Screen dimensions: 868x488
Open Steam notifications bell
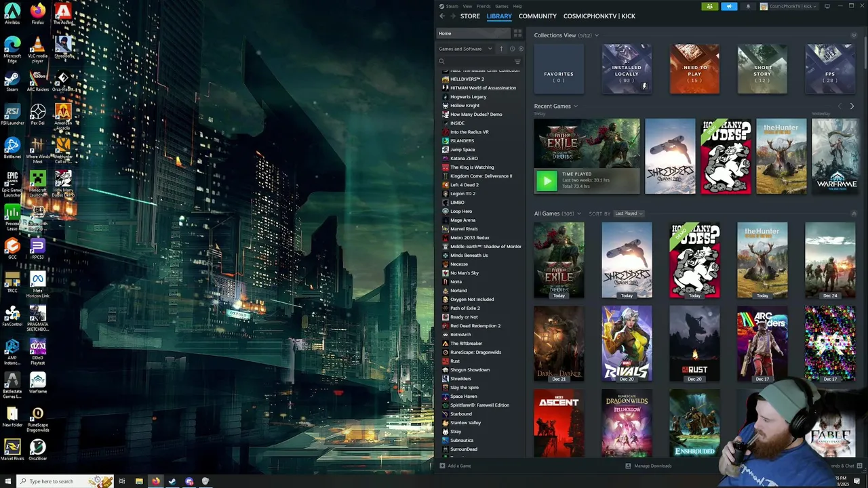[x=748, y=6]
